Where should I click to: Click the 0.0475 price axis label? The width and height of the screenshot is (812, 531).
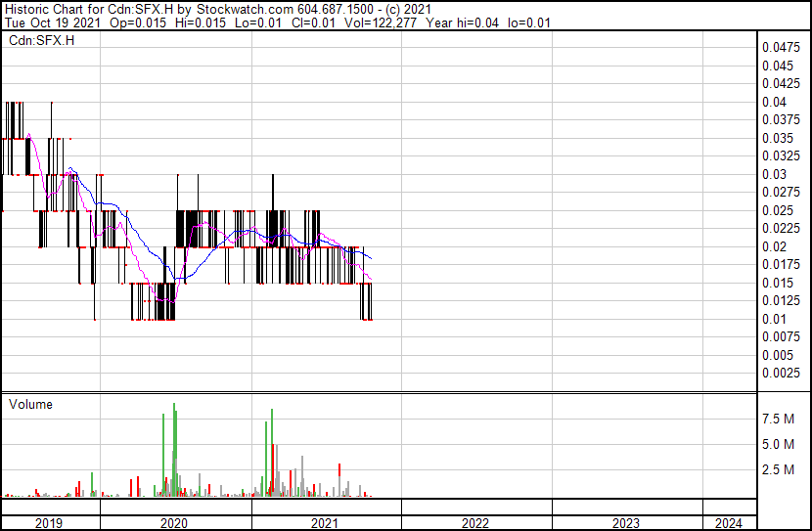tap(783, 47)
